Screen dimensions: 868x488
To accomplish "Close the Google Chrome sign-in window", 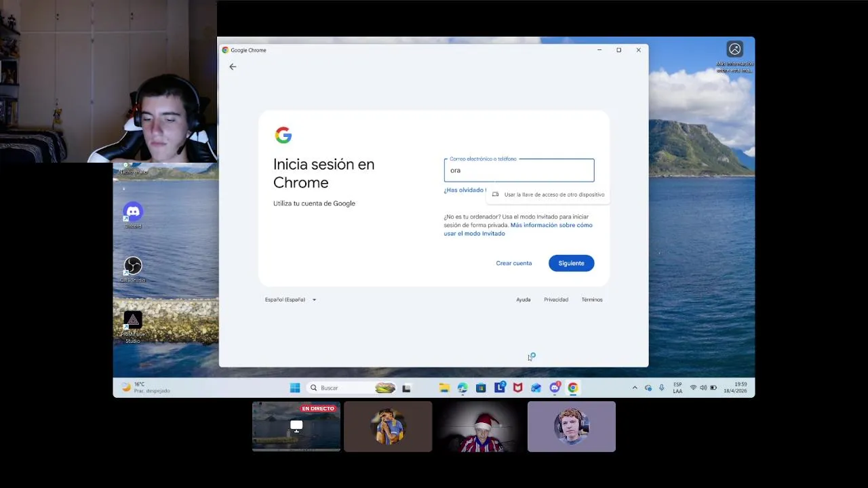I will (638, 50).
